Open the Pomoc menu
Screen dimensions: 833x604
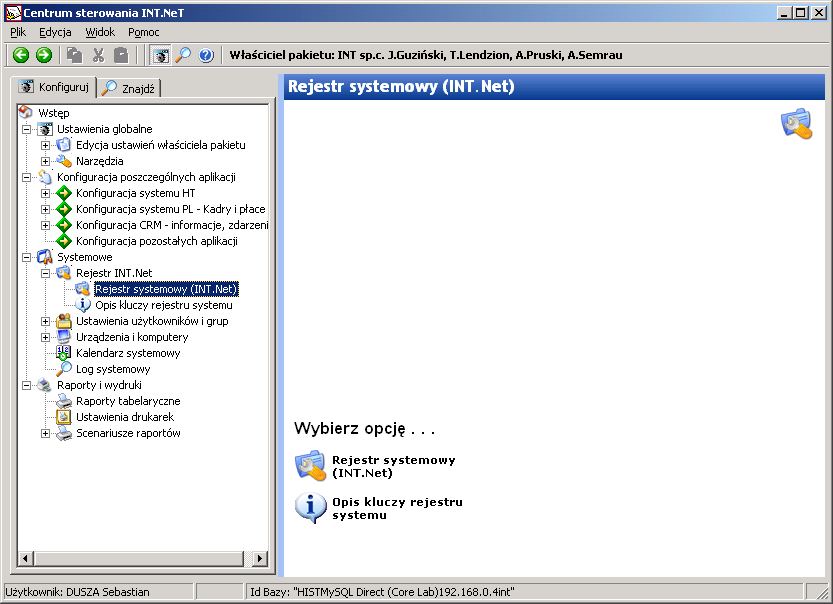coord(143,32)
